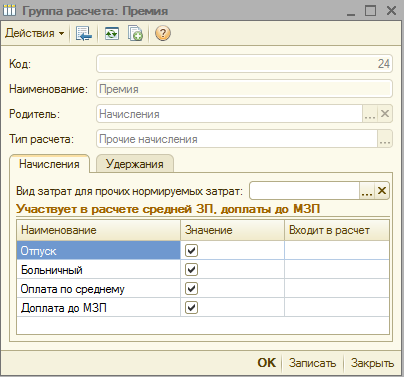Click the green refresh toolbar icon

tap(112, 33)
